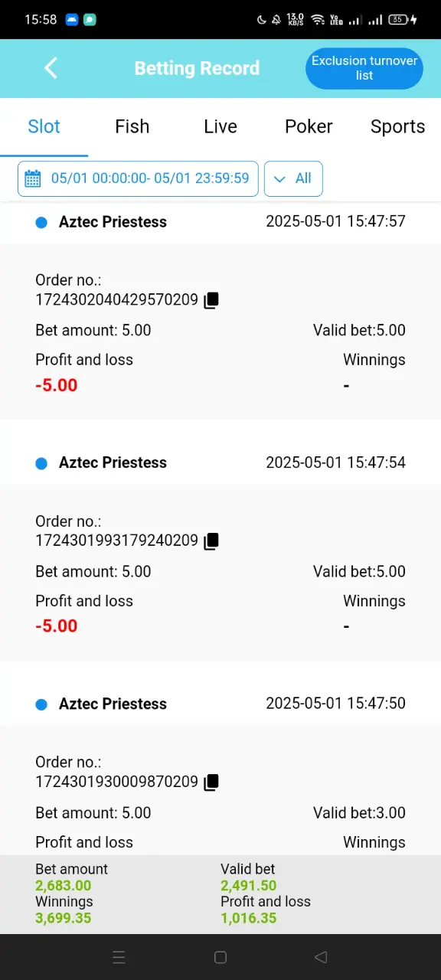Tap Android home square button

click(220, 957)
